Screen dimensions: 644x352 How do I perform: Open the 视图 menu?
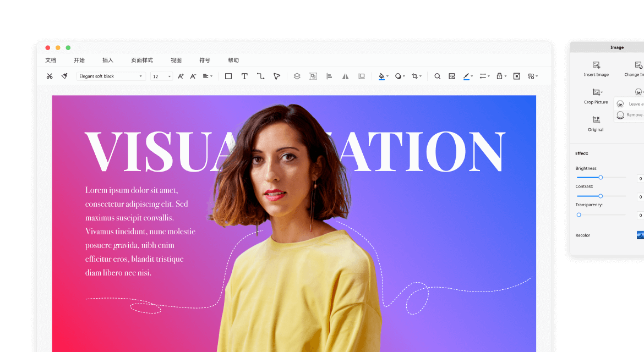tap(176, 61)
